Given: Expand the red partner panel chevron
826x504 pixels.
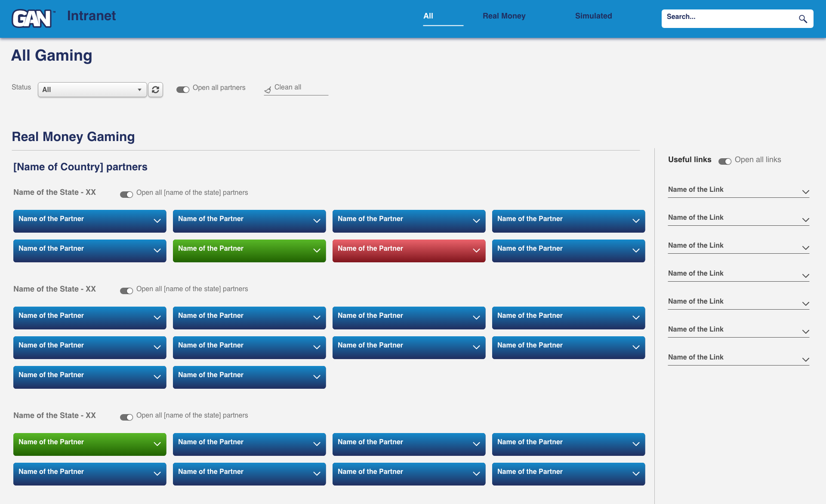Looking at the screenshot, I should click(476, 251).
